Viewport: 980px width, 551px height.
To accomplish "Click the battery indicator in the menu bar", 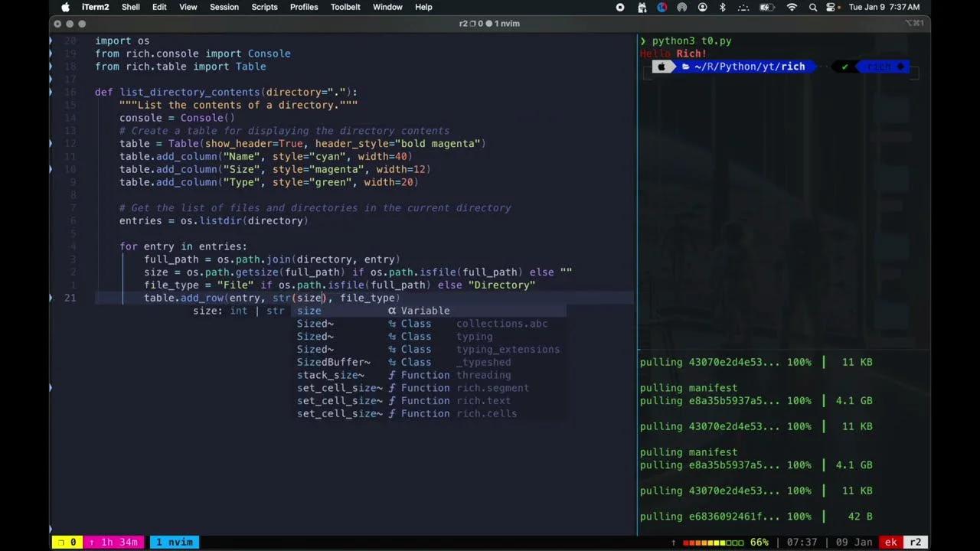I will 766,7.
